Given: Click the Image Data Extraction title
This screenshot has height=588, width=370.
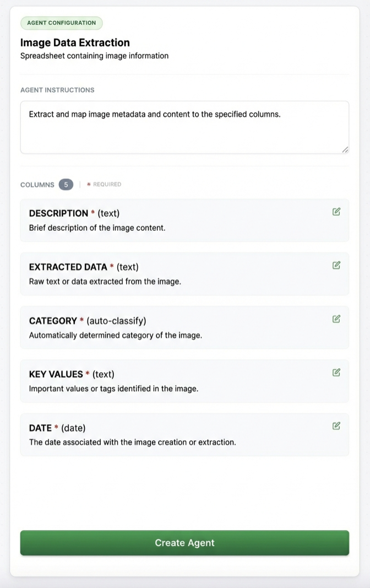Looking at the screenshot, I should coord(74,42).
